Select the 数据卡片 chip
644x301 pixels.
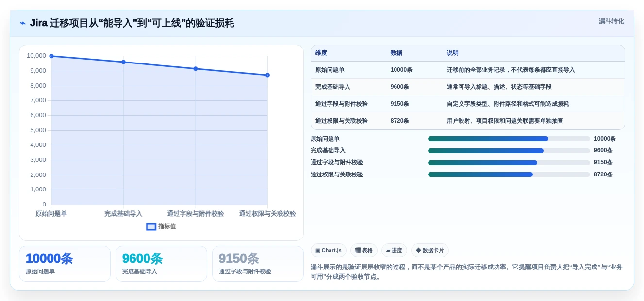tap(429, 250)
